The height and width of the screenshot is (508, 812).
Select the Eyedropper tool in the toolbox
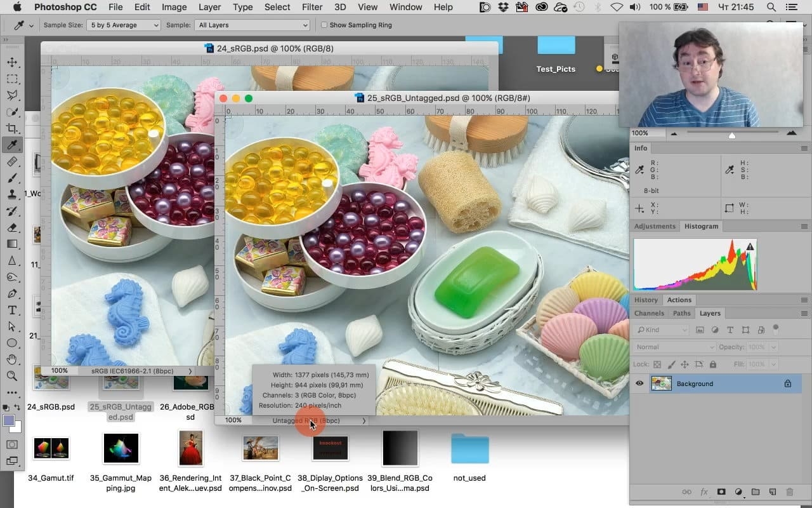tap(12, 145)
